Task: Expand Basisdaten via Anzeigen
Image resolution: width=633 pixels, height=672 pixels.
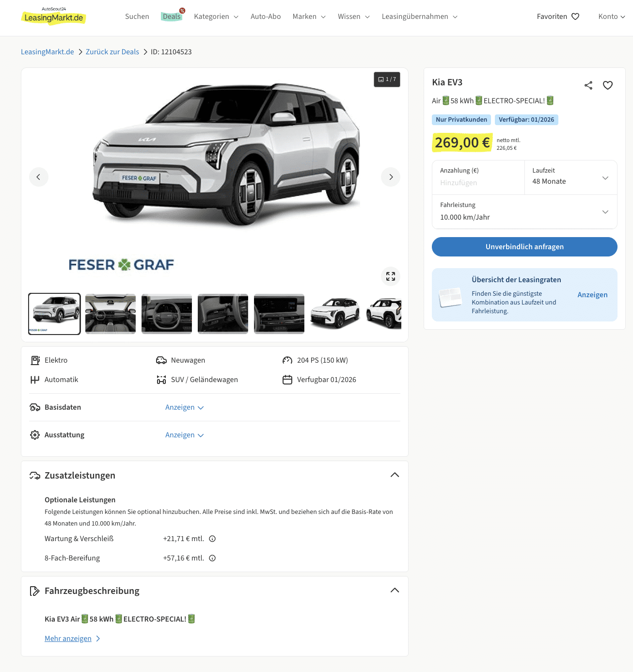Action: point(184,407)
